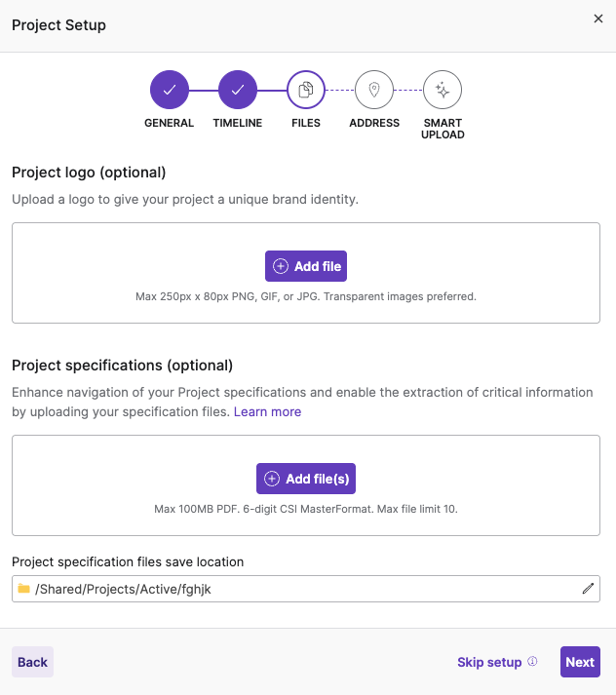
Task: Close the Project Setup dialog
Action: 598,19
